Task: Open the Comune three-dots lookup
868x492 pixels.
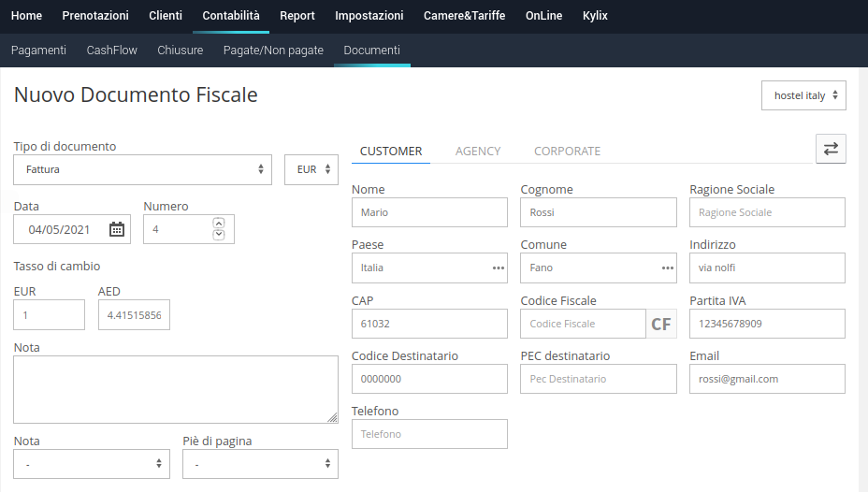Action: pyautogui.click(x=668, y=268)
